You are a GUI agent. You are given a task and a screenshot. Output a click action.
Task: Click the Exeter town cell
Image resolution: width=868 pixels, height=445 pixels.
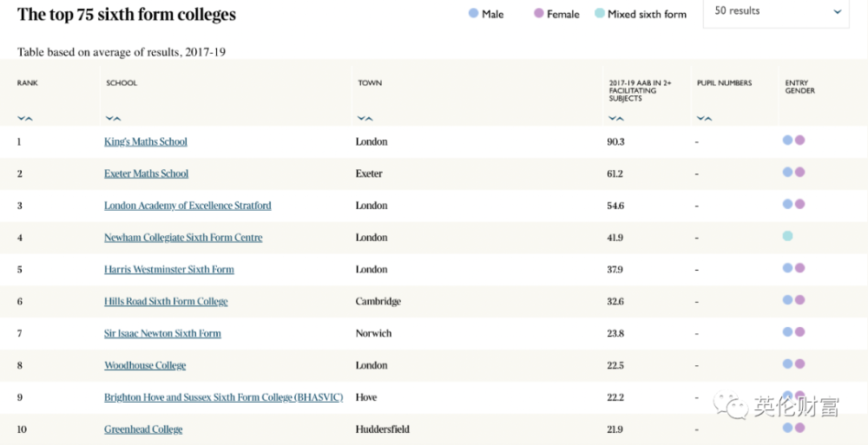click(x=369, y=173)
